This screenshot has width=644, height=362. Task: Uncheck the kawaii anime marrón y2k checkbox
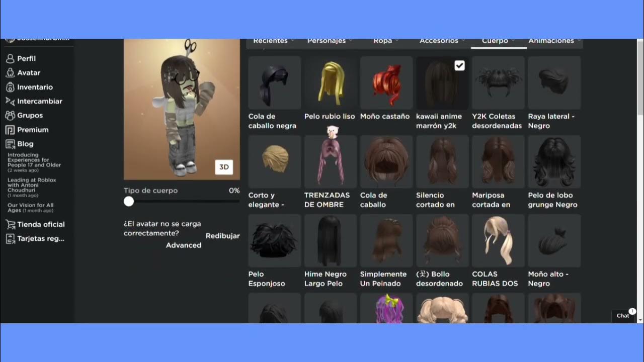point(459,65)
